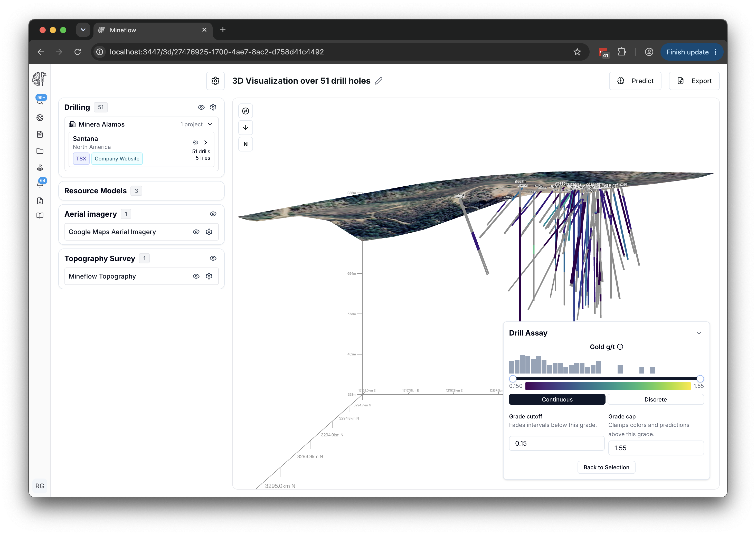756x535 pixels.
Task: Click Back to Selection button
Action: (606, 467)
